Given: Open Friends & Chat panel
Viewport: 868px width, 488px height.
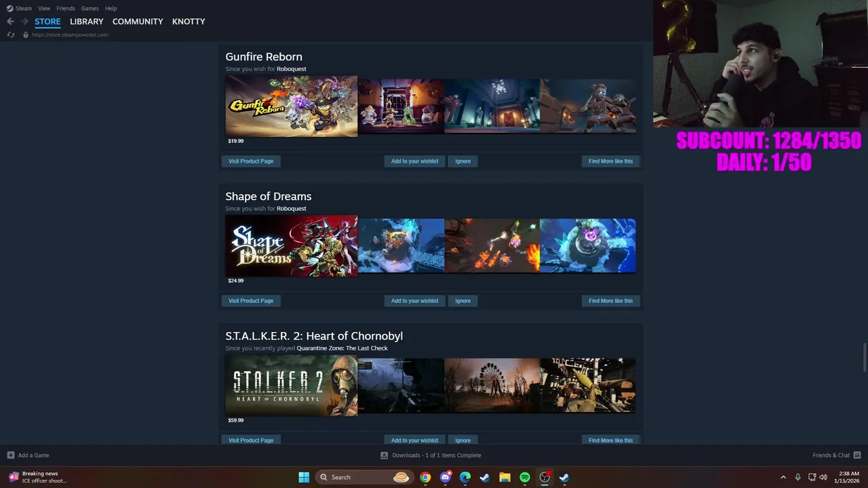Looking at the screenshot, I should click(x=837, y=455).
